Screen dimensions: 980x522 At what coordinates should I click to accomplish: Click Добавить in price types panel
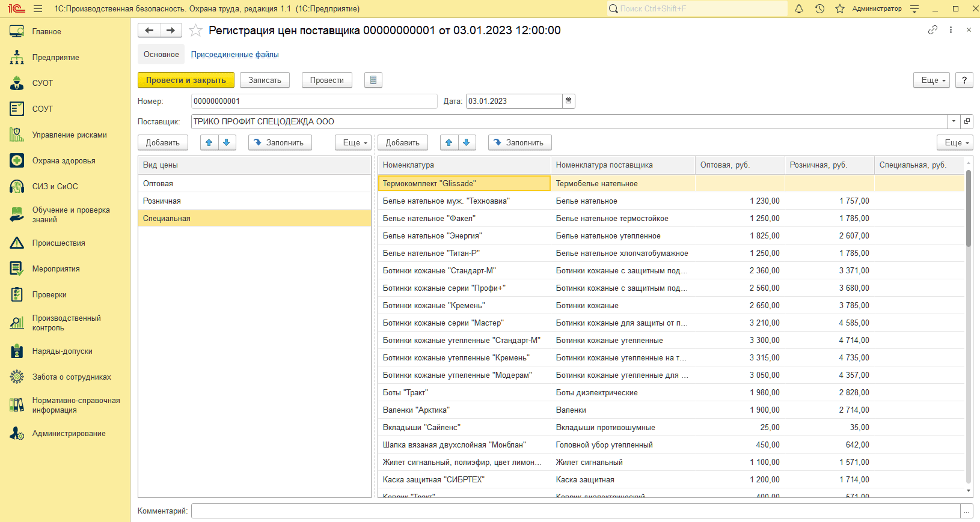coord(163,142)
